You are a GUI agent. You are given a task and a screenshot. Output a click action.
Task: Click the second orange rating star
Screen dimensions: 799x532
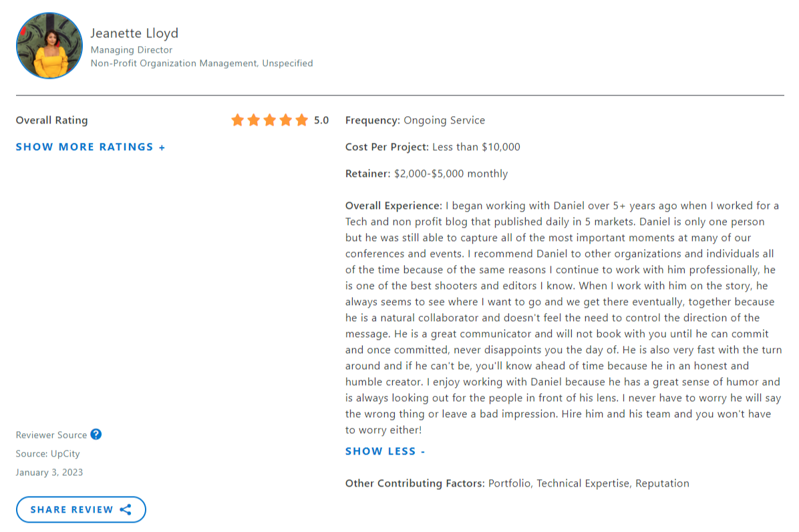tap(254, 120)
